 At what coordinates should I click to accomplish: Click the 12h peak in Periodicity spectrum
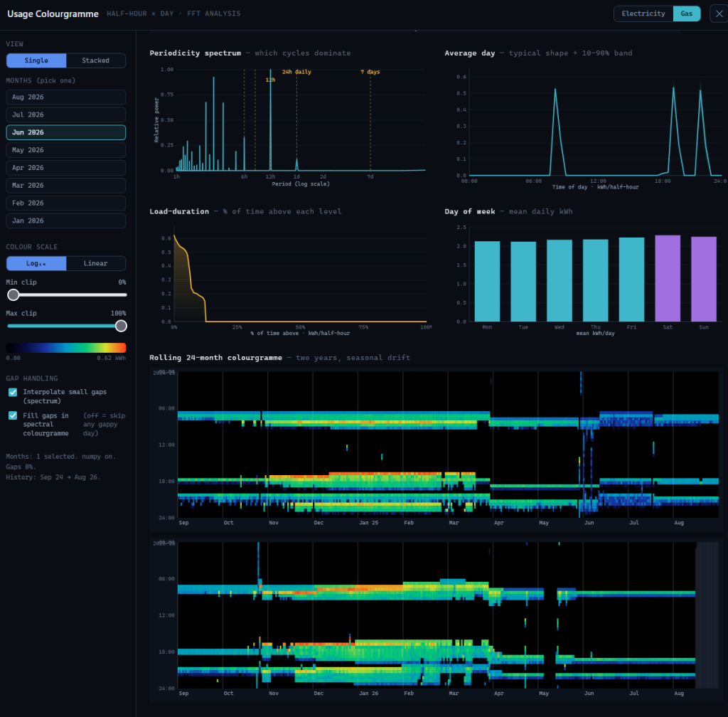[x=271, y=119]
